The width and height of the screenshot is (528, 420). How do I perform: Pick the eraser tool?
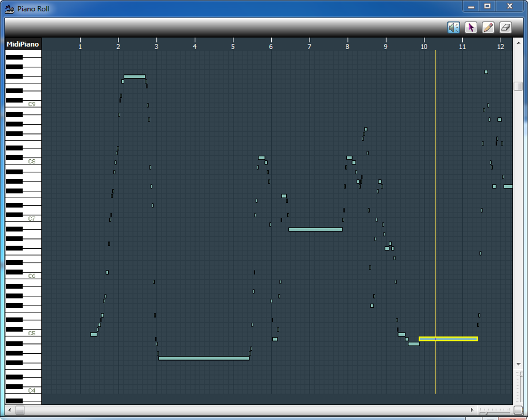[x=505, y=27]
